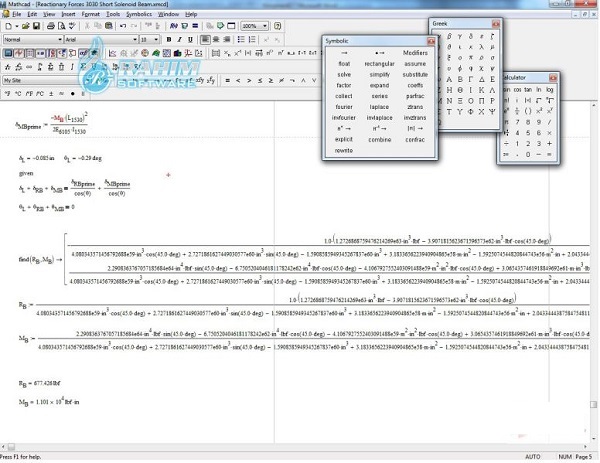
Task: Insert numbered list from formatting bar
Action: click(x=252, y=39)
